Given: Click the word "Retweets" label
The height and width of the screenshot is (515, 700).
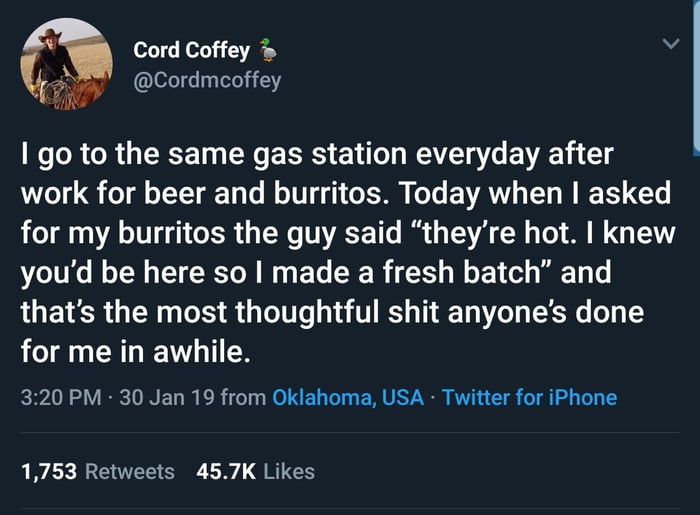Looking at the screenshot, I should (x=130, y=471).
